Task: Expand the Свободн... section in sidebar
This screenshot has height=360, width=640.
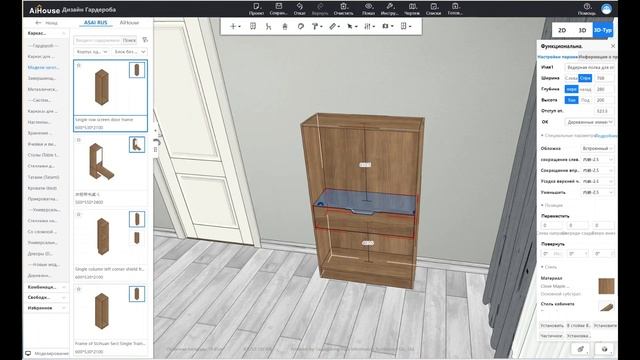Action: tap(46, 297)
